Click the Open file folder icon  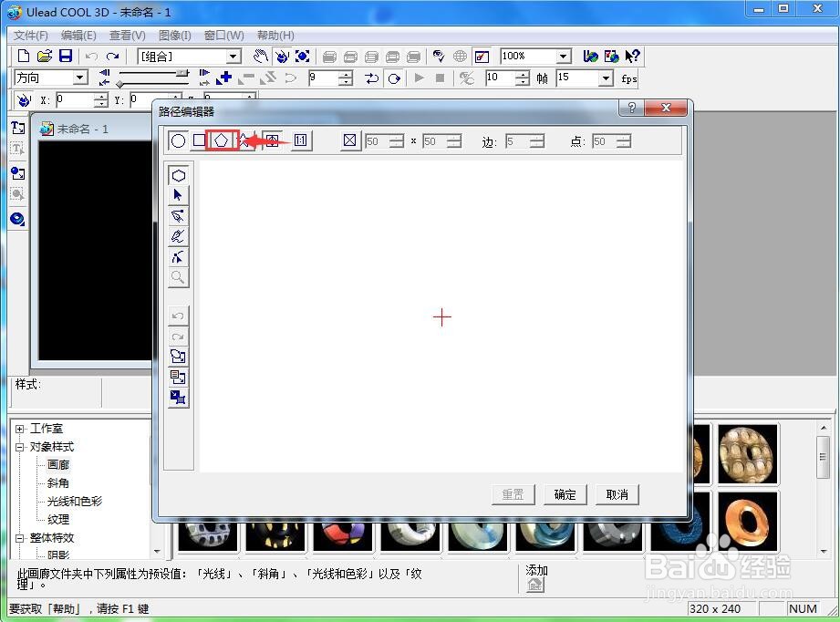[x=45, y=57]
